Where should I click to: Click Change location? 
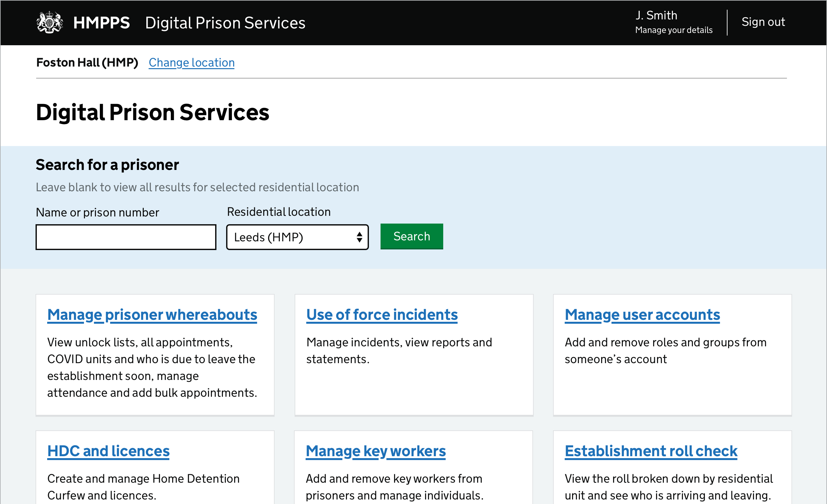pyautogui.click(x=191, y=62)
